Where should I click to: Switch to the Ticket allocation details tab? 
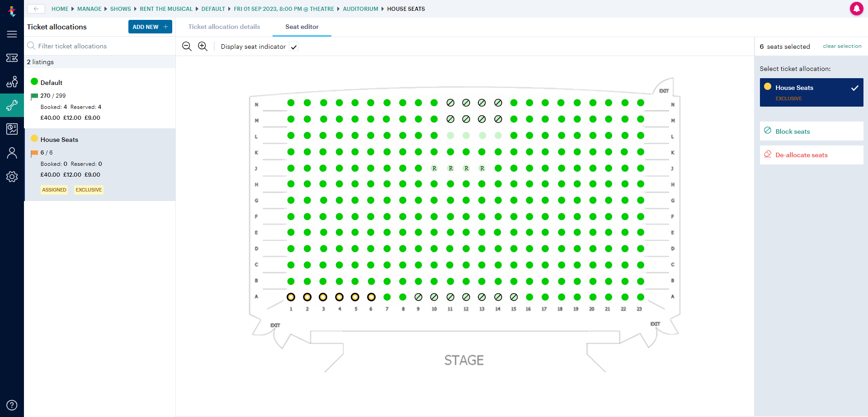click(224, 27)
